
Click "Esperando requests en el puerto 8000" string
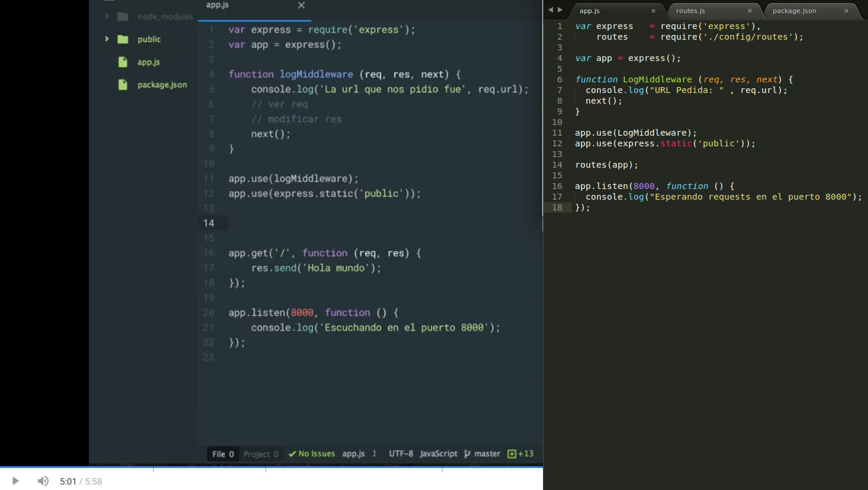(751, 197)
